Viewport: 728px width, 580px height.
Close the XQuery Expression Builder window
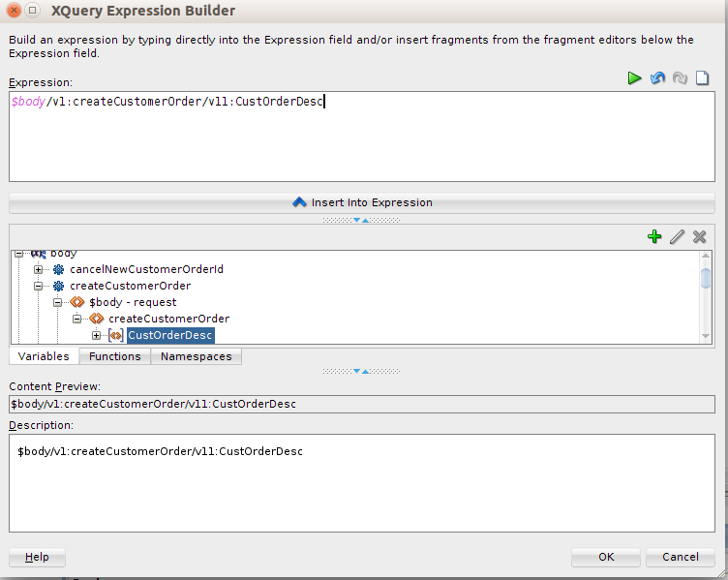(x=14, y=10)
